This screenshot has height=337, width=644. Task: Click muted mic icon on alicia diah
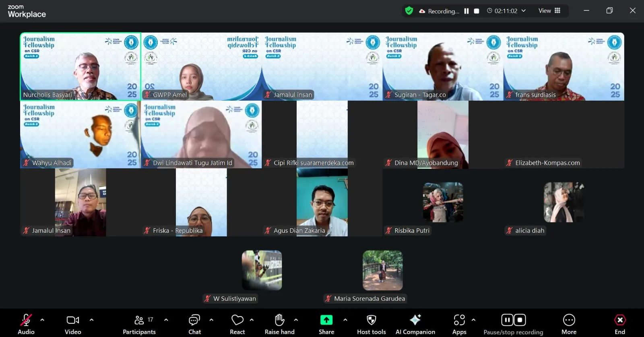point(510,230)
